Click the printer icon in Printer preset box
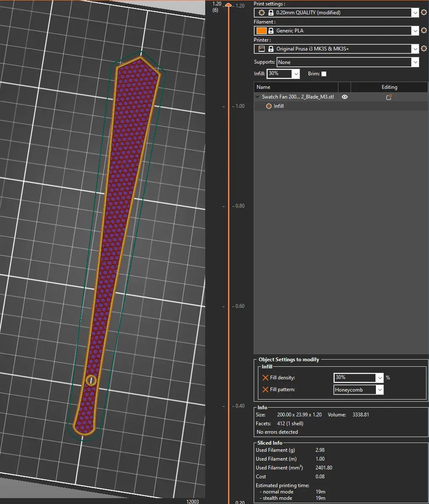429x504 pixels. click(x=261, y=48)
